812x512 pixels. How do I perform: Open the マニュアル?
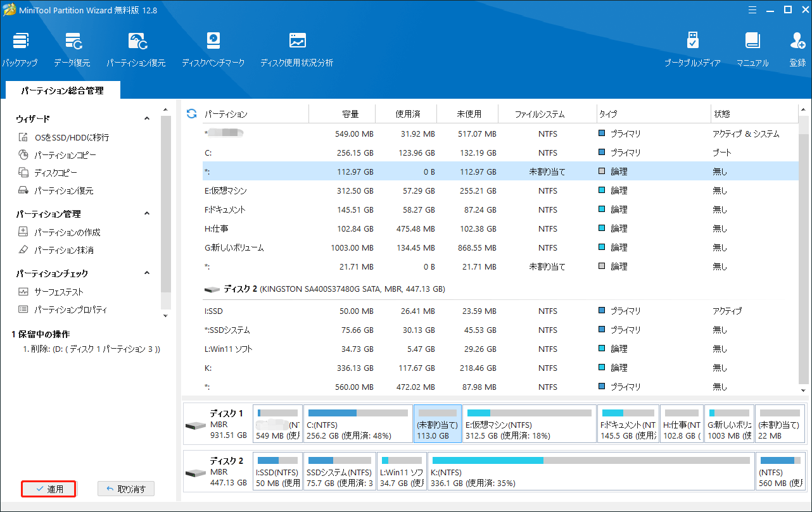point(752,49)
